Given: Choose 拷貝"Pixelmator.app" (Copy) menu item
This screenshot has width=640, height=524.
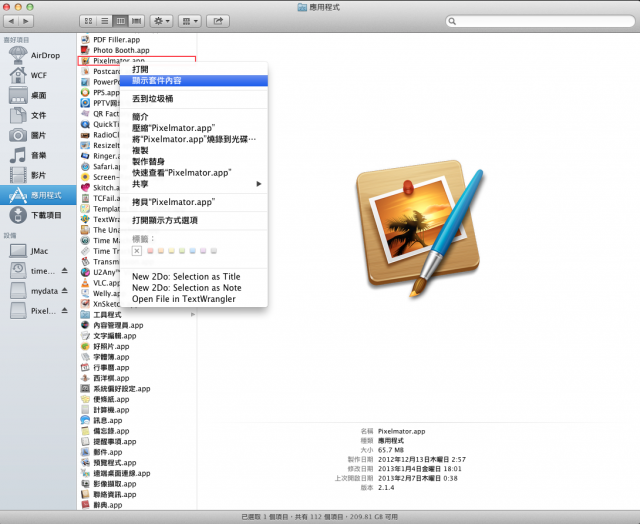Looking at the screenshot, I should (194, 202).
